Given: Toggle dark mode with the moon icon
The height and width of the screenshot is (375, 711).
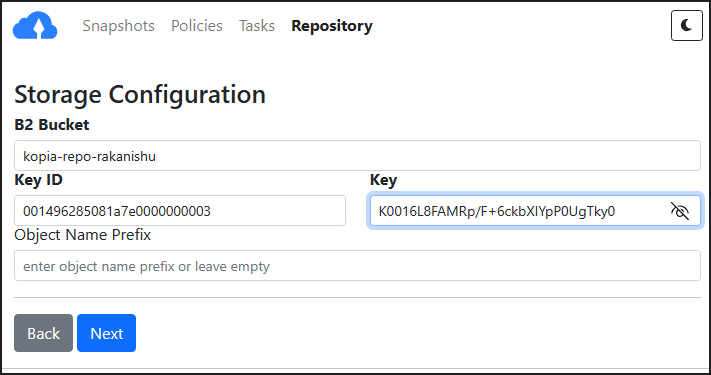Looking at the screenshot, I should [687, 25].
